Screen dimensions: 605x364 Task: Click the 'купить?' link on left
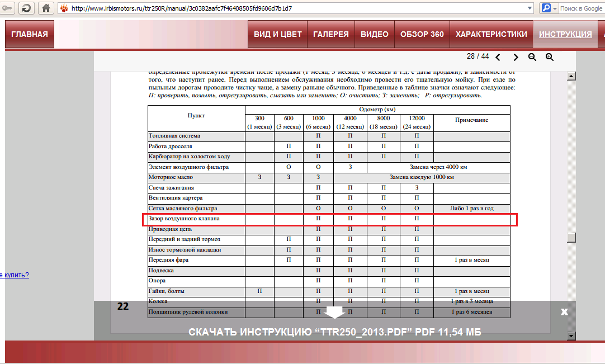(x=15, y=275)
